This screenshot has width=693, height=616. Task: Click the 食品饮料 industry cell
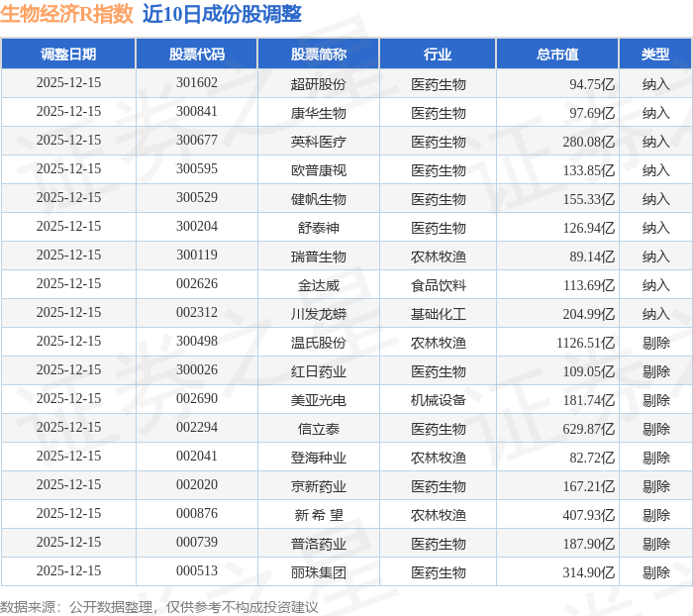coord(438,285)
